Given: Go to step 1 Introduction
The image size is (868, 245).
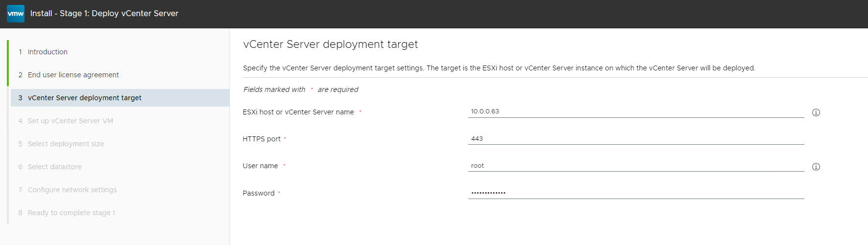Looking at the screenshot, I should click(47, 52).
